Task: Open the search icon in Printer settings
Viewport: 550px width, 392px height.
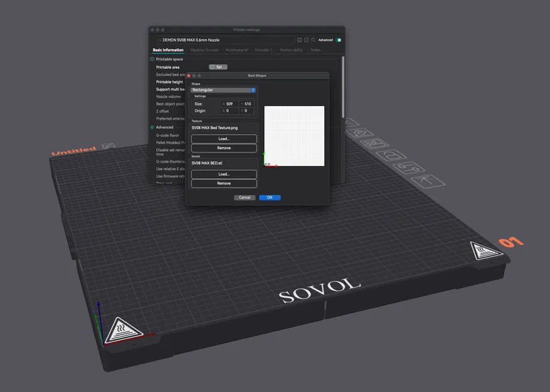Action: 313,40
